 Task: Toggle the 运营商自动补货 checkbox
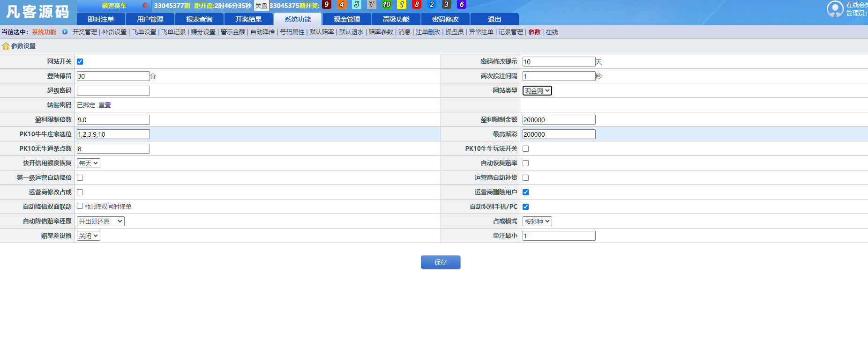tap(526, 177)
